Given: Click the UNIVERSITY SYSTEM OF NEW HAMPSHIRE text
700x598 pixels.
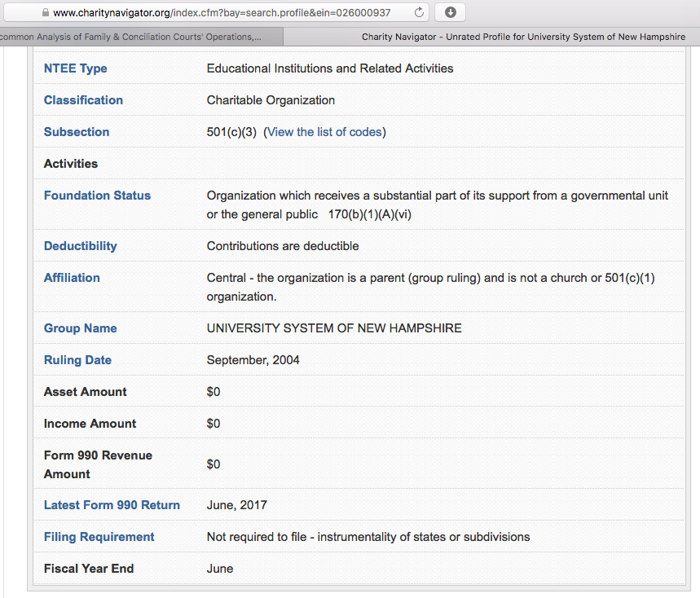Looking at the screenshot, I should click(334, 328).
